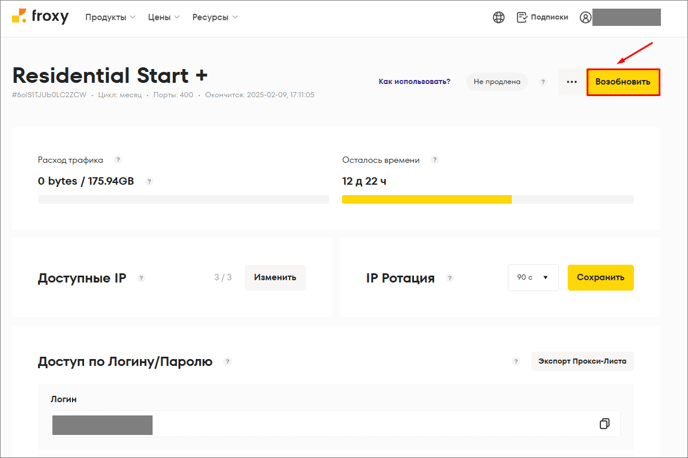Click the Сохранить button
The width and height of the screenshot is (688, 458).
[x=601, y=277]
